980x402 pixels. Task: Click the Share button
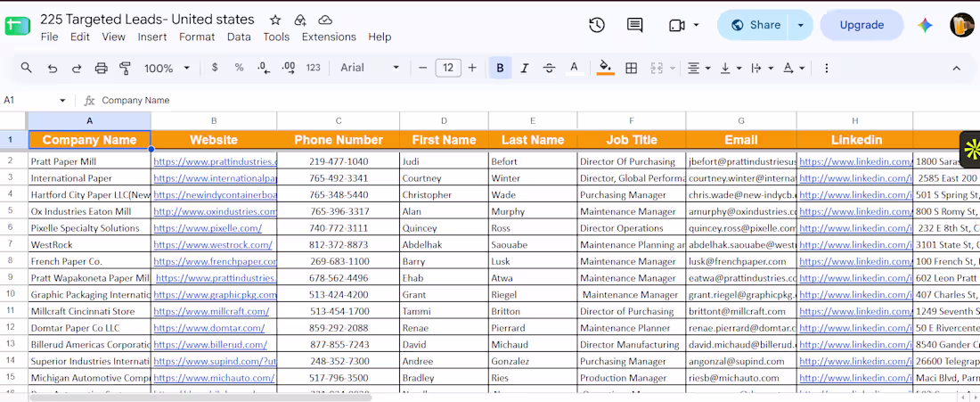pyautogui.click(x=755, y=25)
